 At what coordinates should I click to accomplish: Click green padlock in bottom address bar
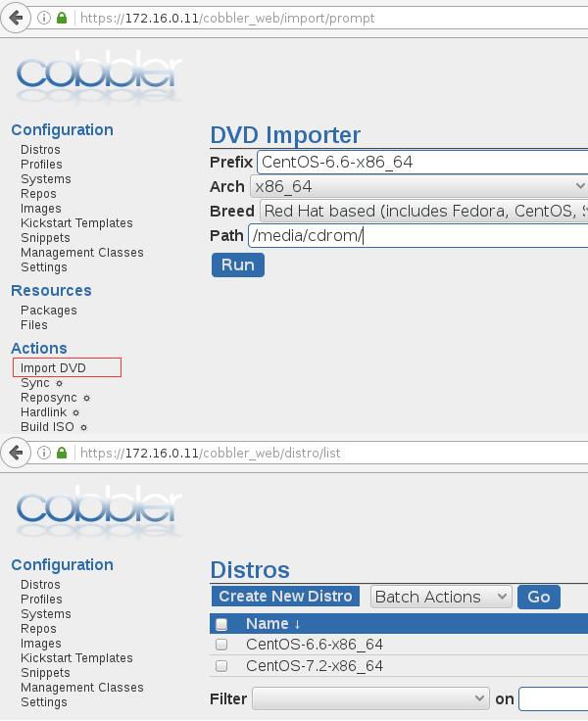(62, 453)
